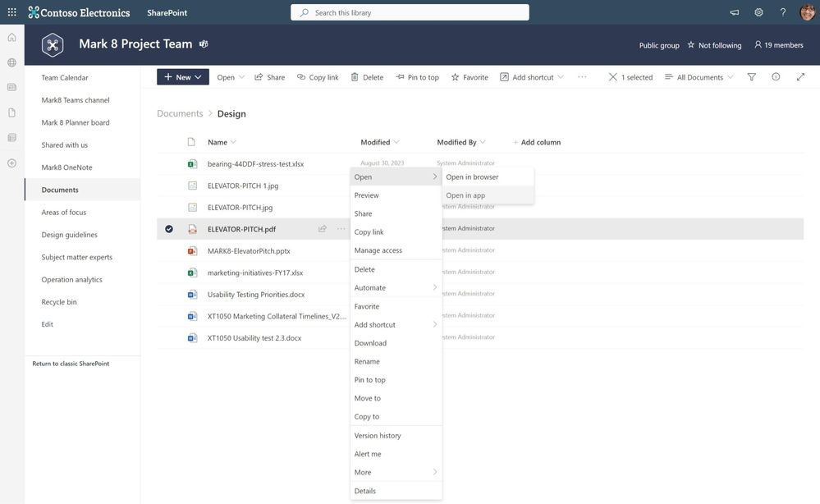Click the Excel icon of bearing-44DDF-stress-test.xlsx
The image size is (820, 504).
click(192, 163)
